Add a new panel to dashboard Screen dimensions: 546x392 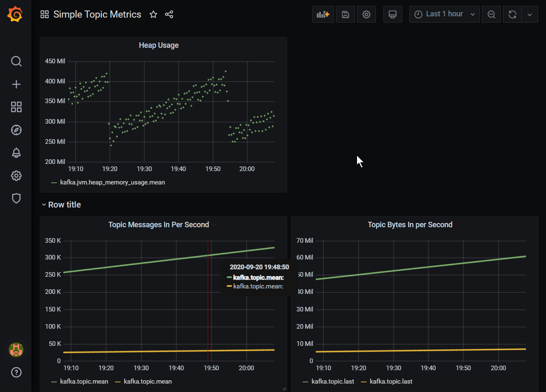[x=323, y=14]
